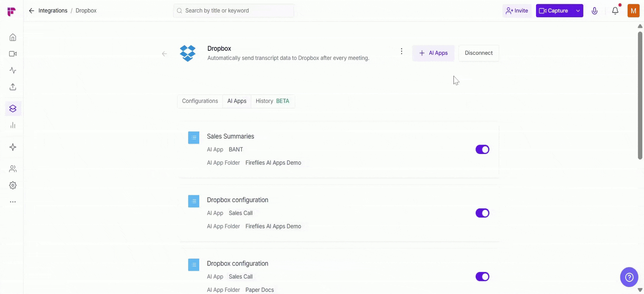This screenshot has height=294, width=644.
Task: Open the Team members sidebar icon
Action: click(x=13, y=169)
